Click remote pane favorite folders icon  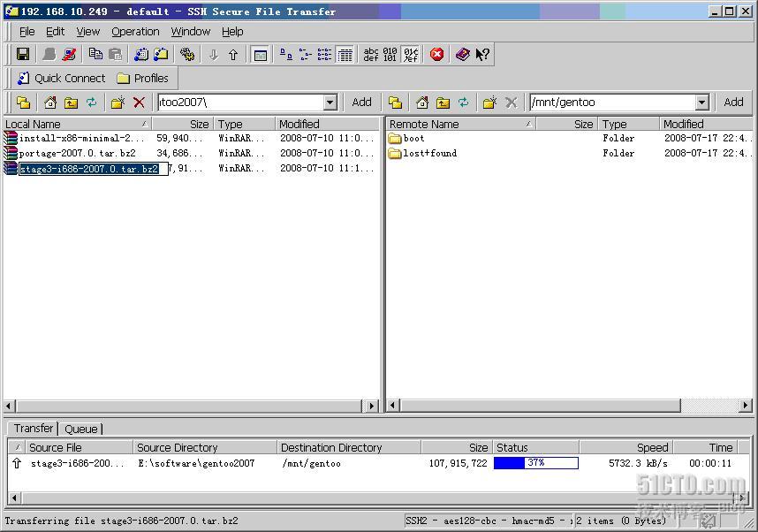pos(395,103)
